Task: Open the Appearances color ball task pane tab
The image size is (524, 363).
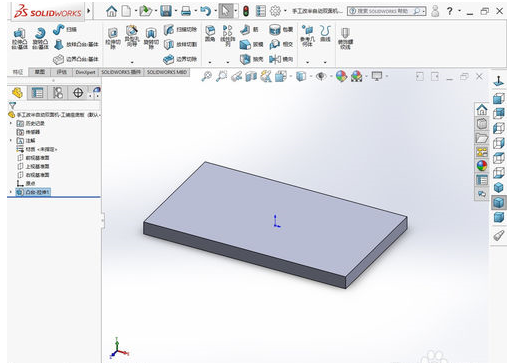Action: (x=482, y=166)
